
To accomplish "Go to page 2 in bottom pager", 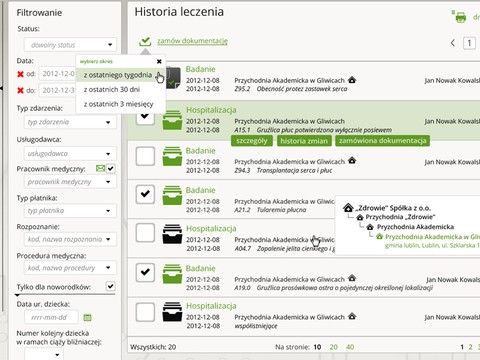I will pos(470,347).
